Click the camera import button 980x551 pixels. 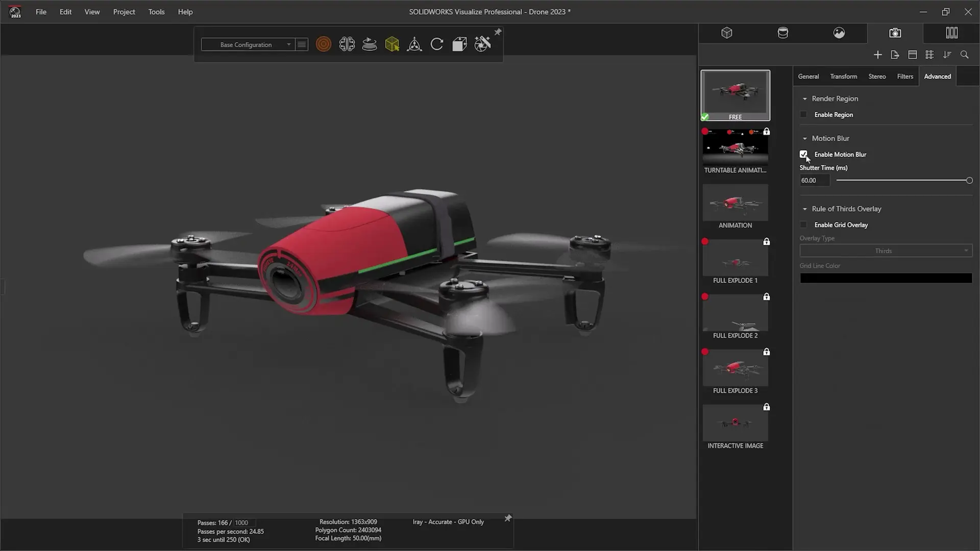[895, 55]
